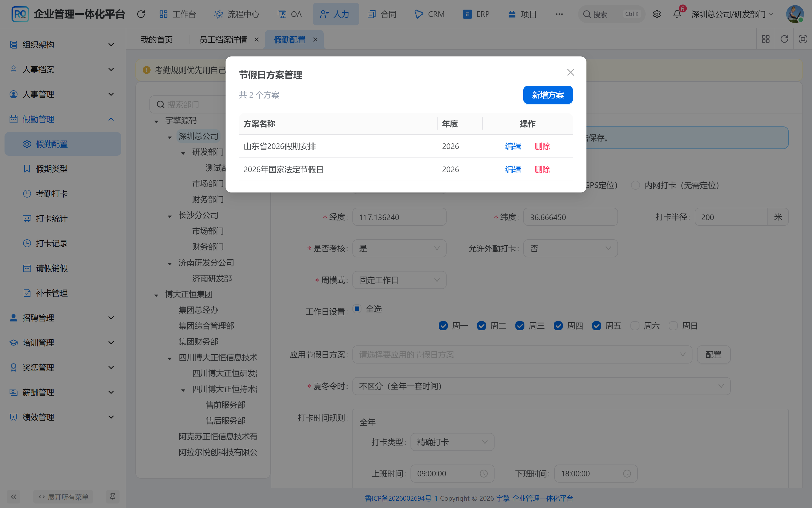Toggle the 全选 workday checkbox
The height and width of the screenshot is (508, 812).
pyautogui.click(x=357, y=309)
